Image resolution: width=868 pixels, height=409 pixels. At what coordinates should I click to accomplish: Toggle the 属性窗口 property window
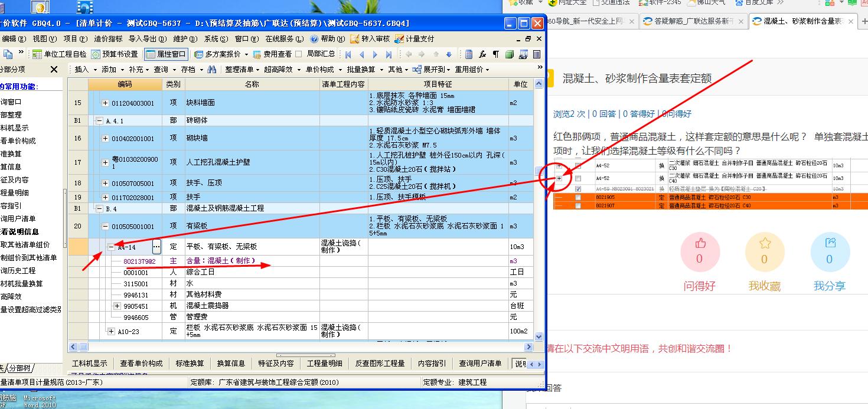pyautogui.click(x=165, y=54)
